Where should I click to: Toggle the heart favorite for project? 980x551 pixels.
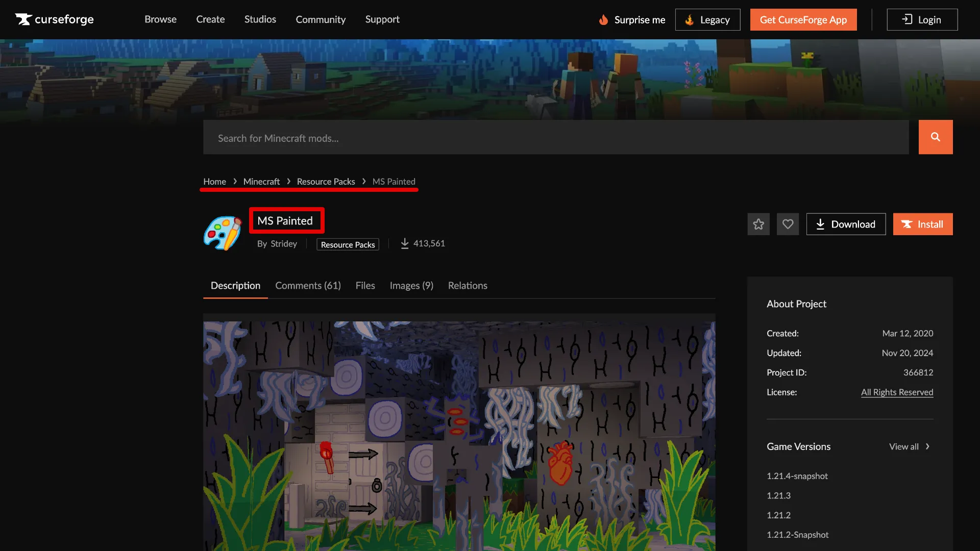pyautogui.click(x=788, y=223)
